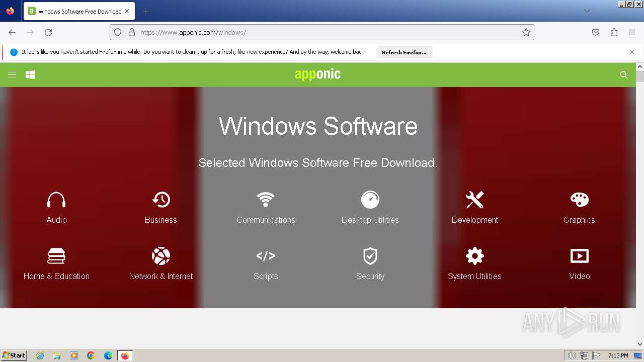Viewport: 644px width, 362px height.
Task: Bookmark this page with star icon
Action: pos(526,32)
